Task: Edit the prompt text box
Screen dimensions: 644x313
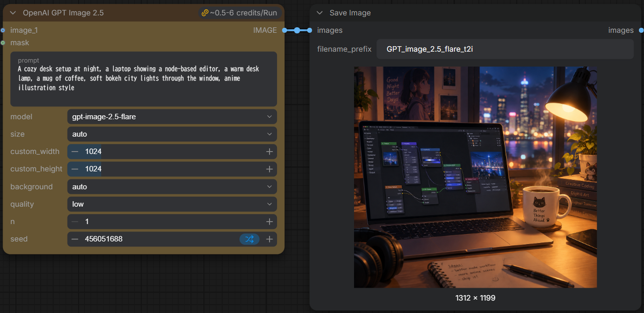Action: (144, 79)
